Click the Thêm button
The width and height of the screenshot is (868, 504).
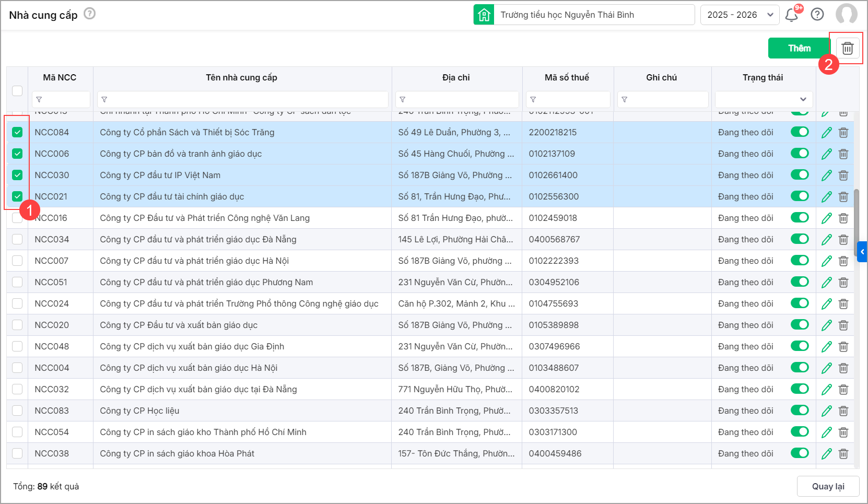point(799,48)
